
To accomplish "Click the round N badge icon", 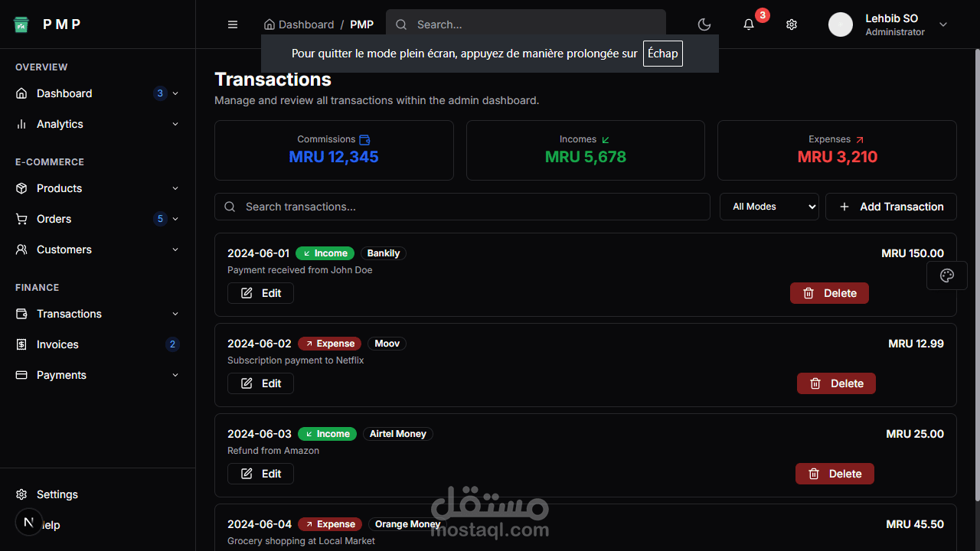I will click(28, 522).
